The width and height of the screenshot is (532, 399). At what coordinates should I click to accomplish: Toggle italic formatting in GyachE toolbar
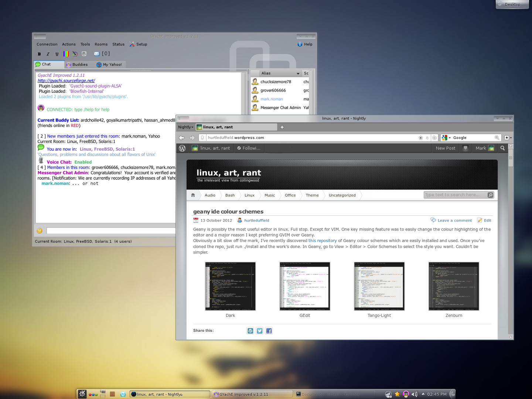point(48,54)
